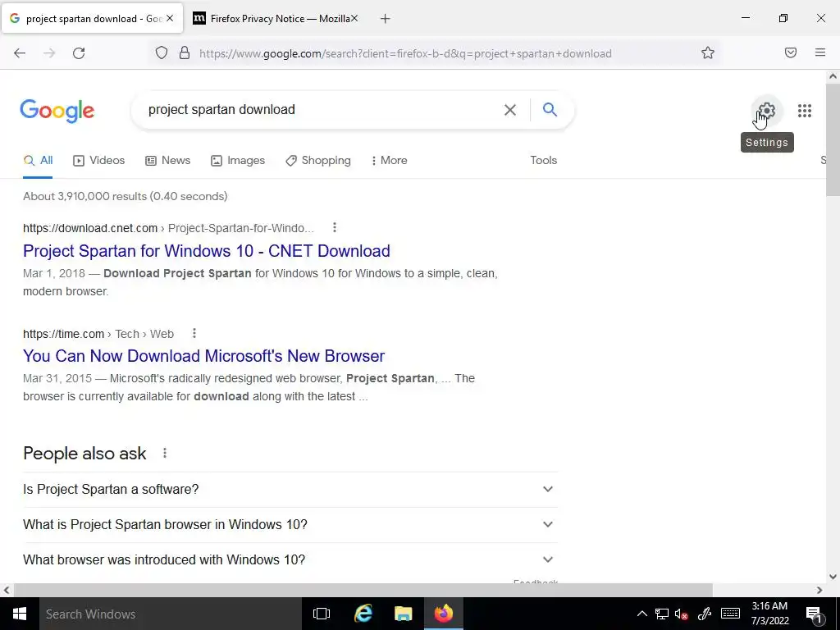
Task: Click the Google logo
Action: [x=57, y=111]
